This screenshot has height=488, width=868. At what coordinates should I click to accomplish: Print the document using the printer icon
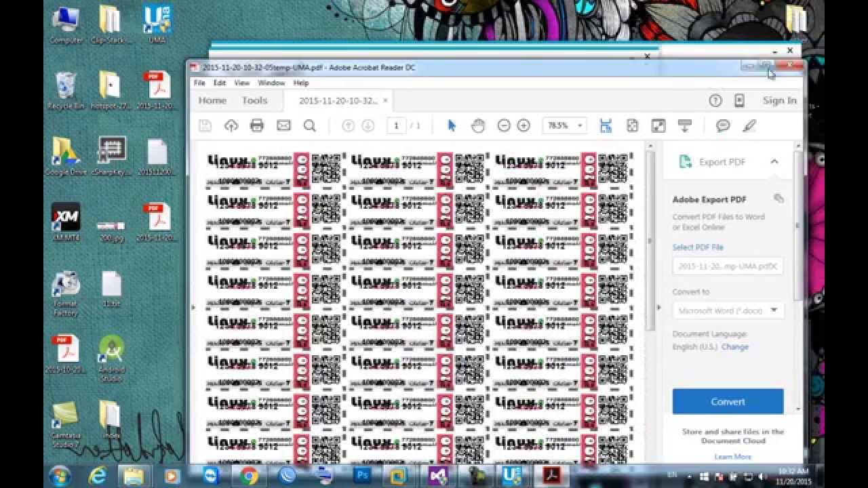257,125
